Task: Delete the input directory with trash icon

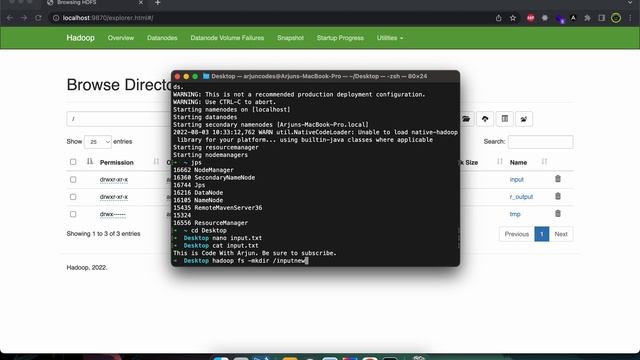Action: [558, 179]
